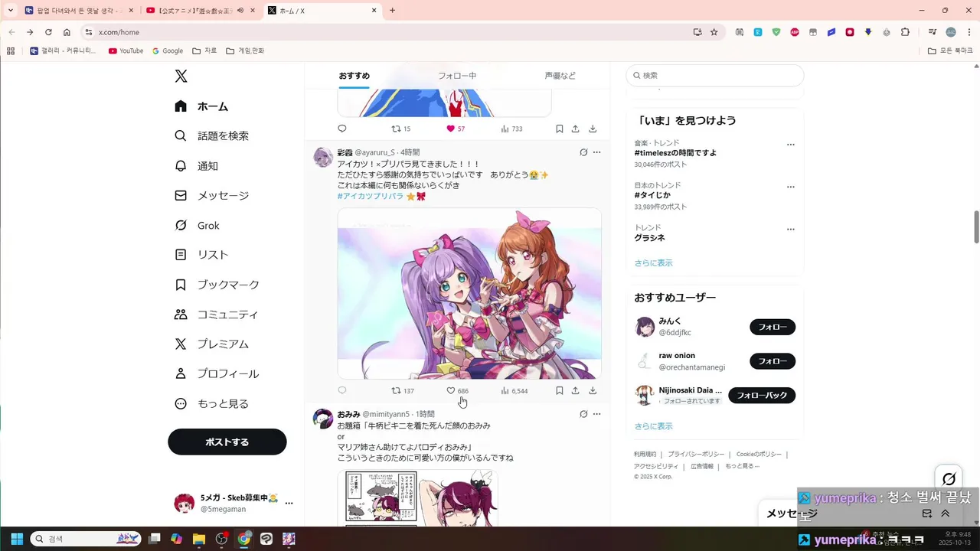This screenshot has height=551, width=980.
Task: Open Windows Start menu
Action: click(x=17, y=539)
